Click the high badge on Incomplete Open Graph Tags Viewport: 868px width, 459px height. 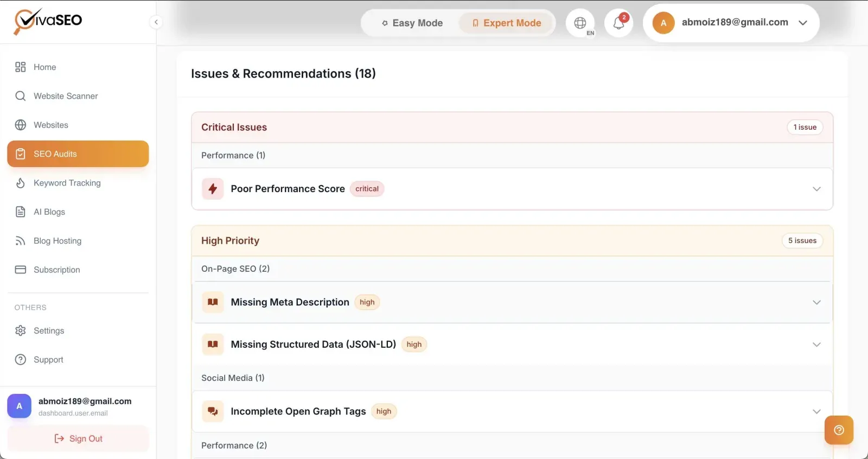[x=384, y=411]
